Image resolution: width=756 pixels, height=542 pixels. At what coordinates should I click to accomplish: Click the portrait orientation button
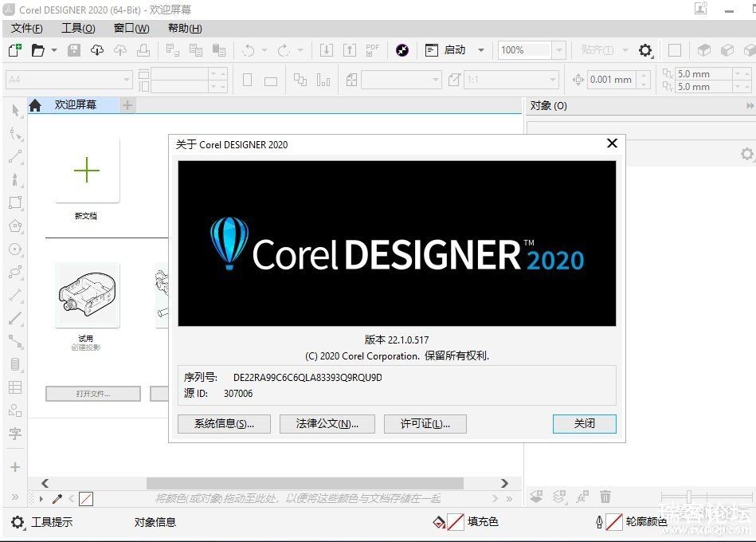[247, 80]
